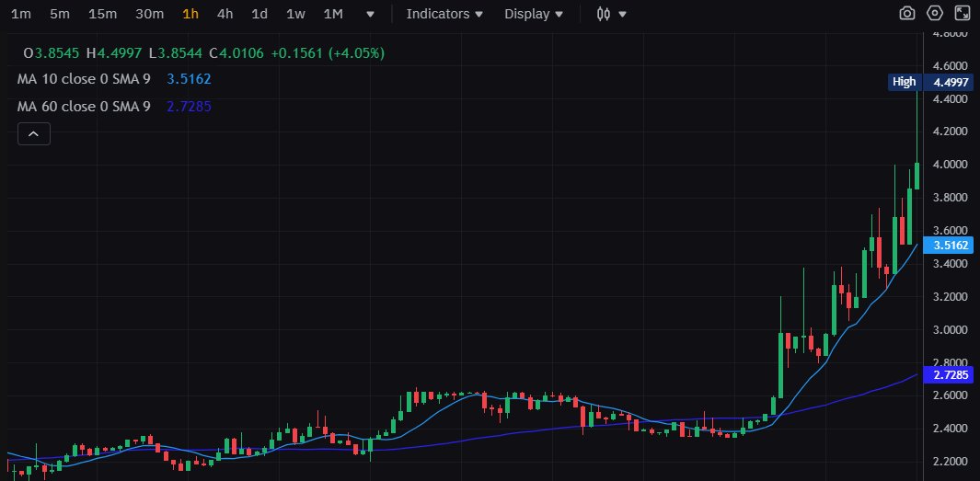Take a chart snapshot with camera icon

click(x=907, y=13)
